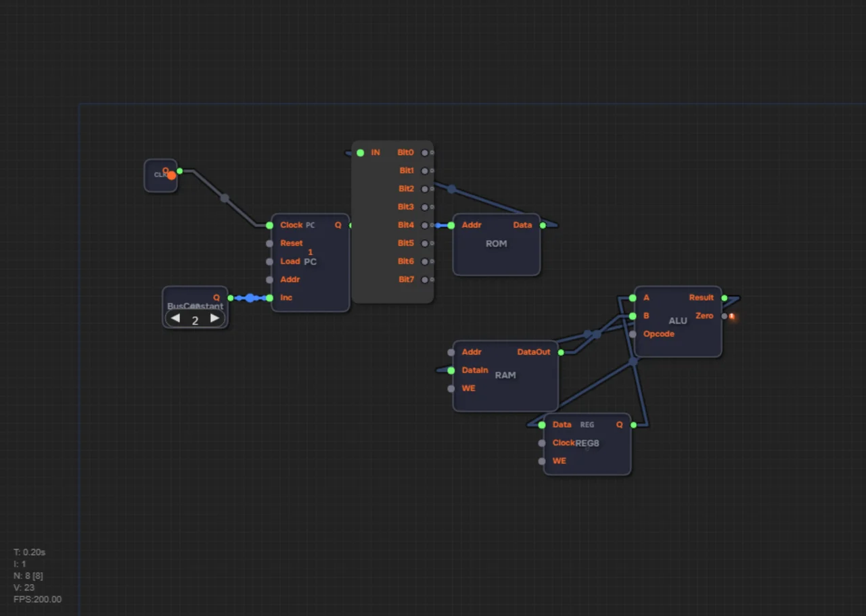This screenshot has height=616, width=866.
Task: Click the splitter Bit5 output pin
Action: [x=425, y=243]
